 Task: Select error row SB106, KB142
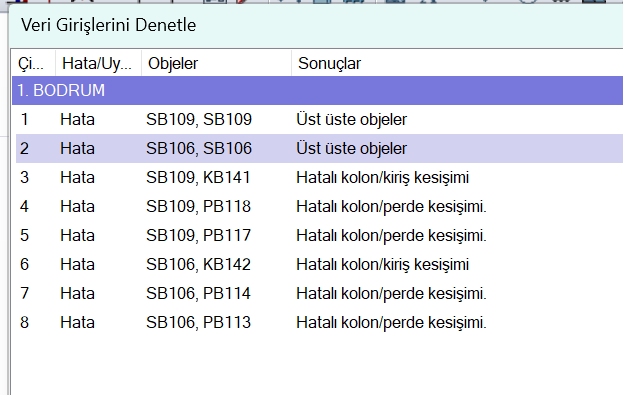click(x=319, y=265)
